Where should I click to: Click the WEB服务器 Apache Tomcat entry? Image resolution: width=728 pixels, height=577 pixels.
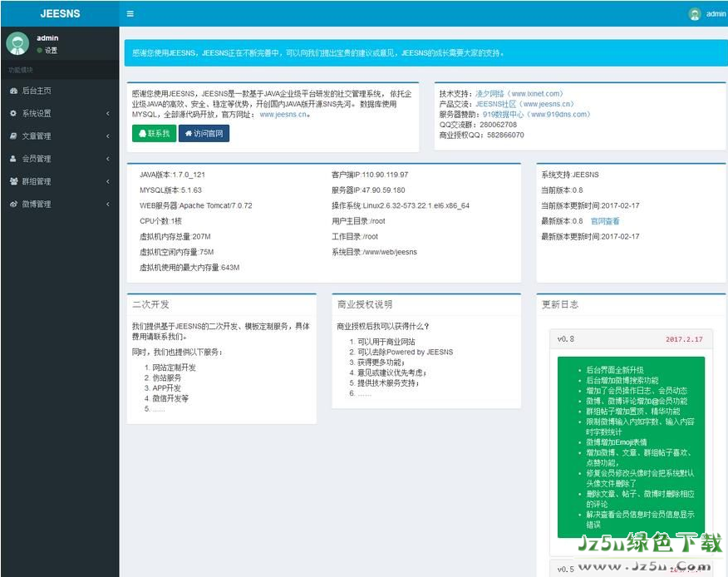click(195, 205)
